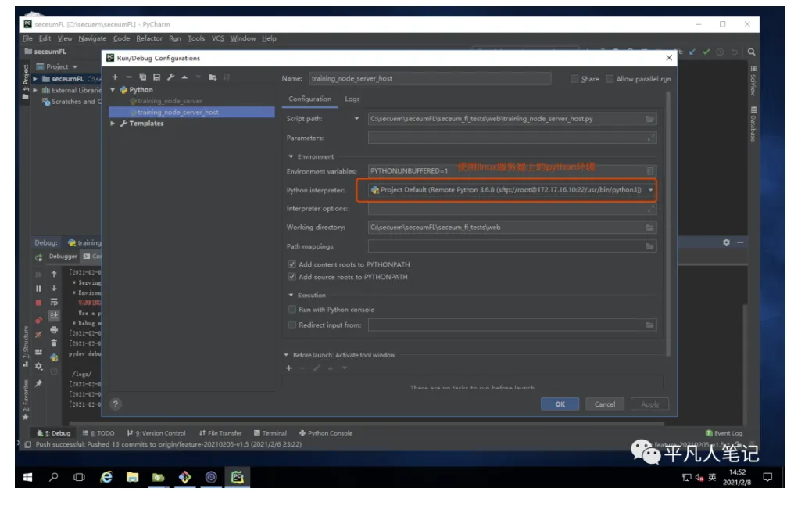Edit environment variables list icon
Screen dimensions: 812x506
650,171
